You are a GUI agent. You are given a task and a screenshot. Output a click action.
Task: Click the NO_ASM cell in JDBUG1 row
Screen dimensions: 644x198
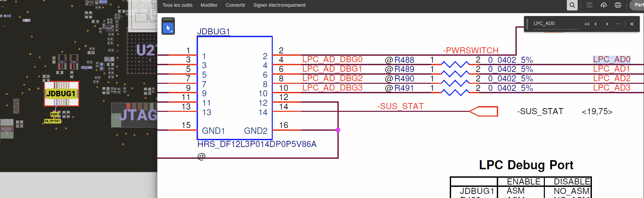[x=571, y=191]
